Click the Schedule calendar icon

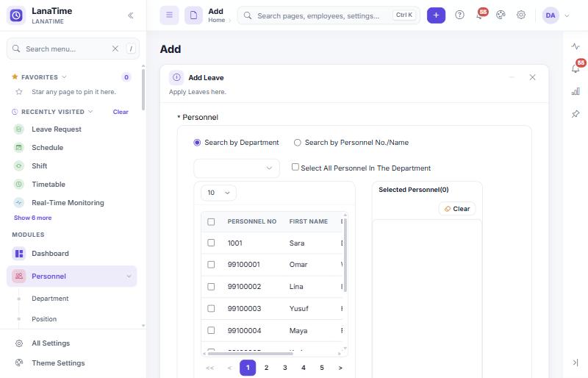coord(19,148)
